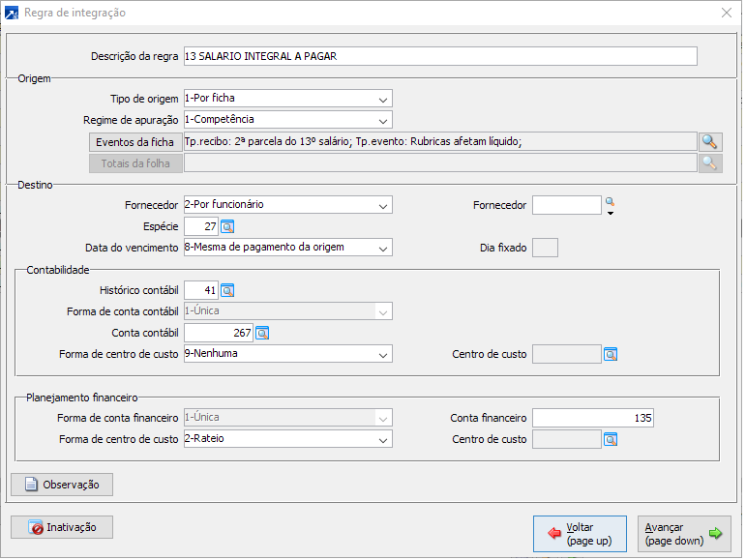Viewport: 746px width, 560px height.
Task: Open lookup icon next to Espécie field
Action: 227,226
